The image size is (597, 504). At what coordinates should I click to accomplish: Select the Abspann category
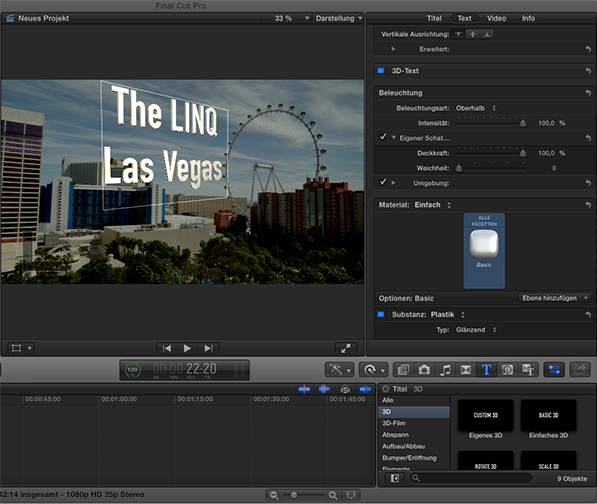[x=414, y=435]
